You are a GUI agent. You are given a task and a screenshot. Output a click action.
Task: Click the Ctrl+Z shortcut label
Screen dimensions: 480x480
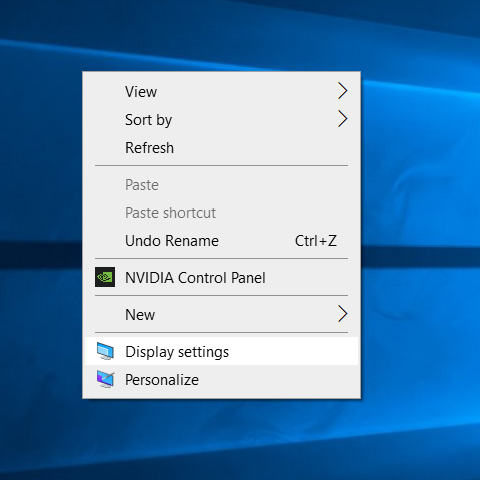[x=316, y=241]
